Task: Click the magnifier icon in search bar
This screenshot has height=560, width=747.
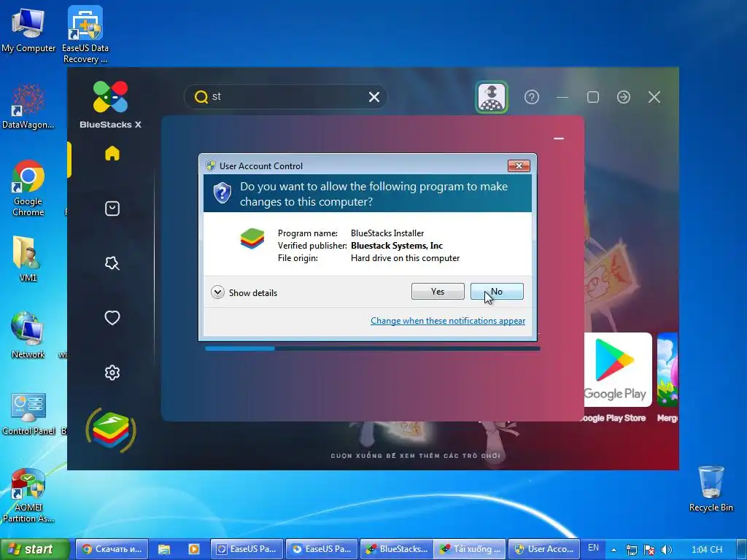Action: click(x=201, y=97)
